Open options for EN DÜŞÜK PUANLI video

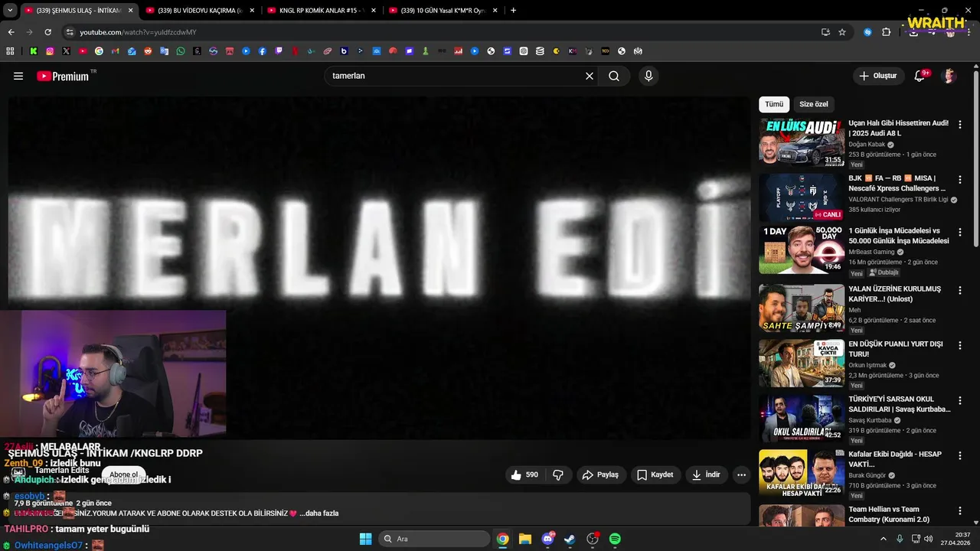(960, 346)
